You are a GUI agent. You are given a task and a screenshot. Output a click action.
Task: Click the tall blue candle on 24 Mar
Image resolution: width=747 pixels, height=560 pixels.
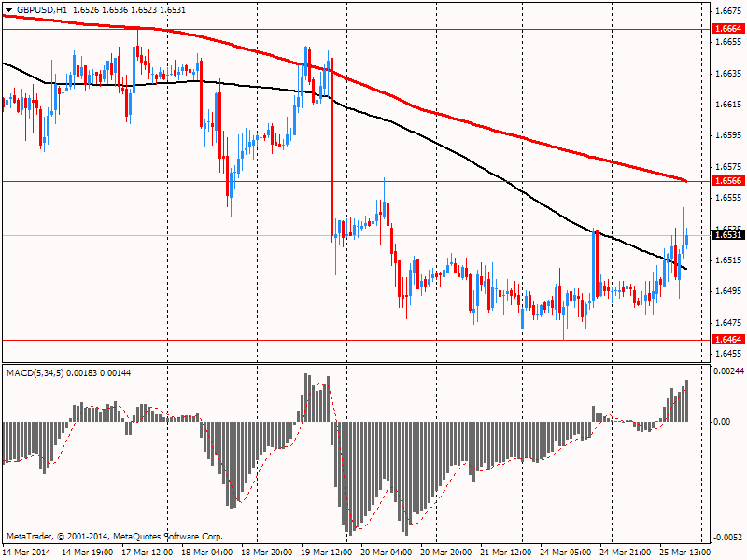(594, 264)
